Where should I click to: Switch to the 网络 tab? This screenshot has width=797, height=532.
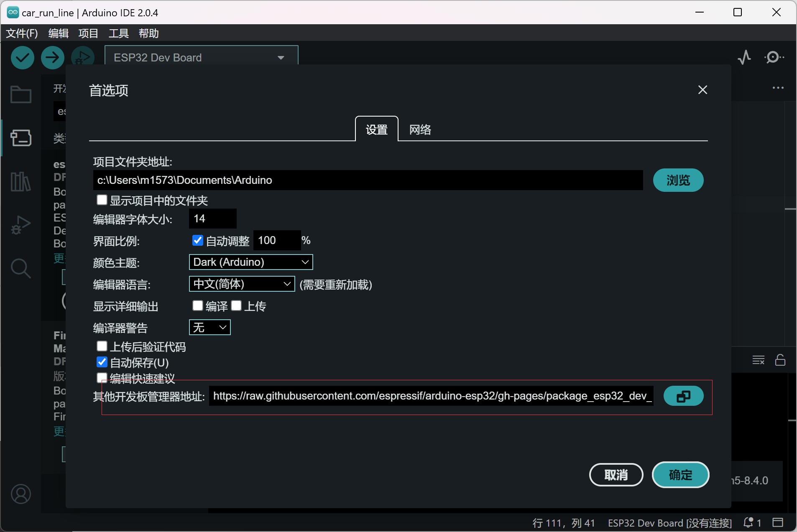[x=420, y=130]
